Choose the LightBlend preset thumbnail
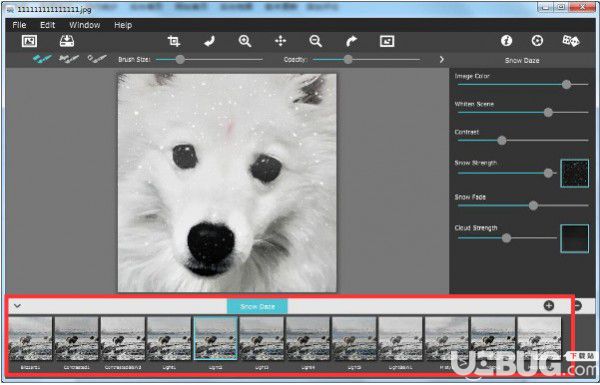The width and height of the screenshot is (600, 385). (401, 338)
